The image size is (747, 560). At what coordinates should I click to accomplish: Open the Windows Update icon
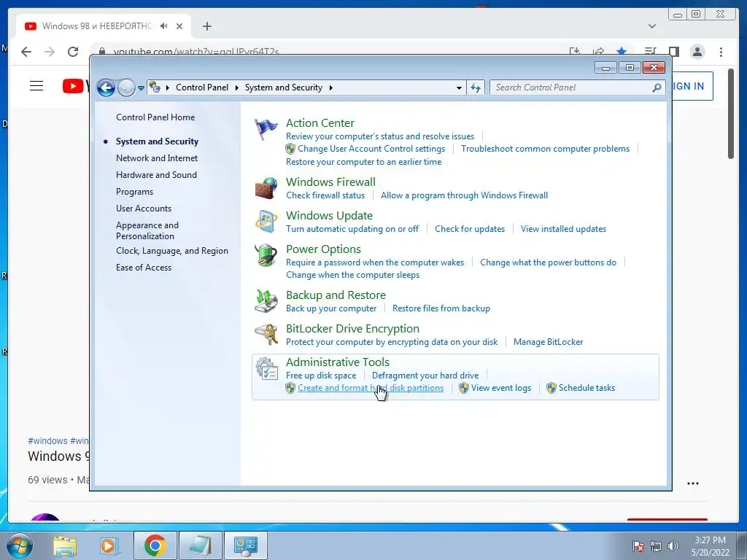coord(266,222)
